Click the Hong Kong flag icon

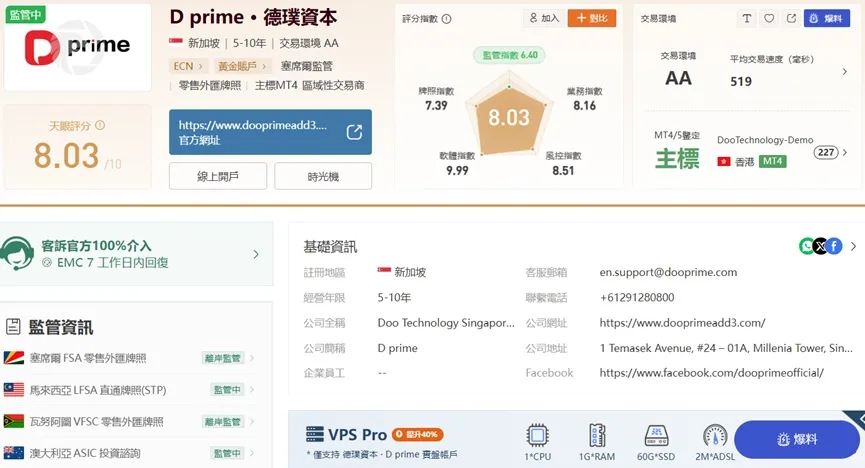(x=724, y=161)
